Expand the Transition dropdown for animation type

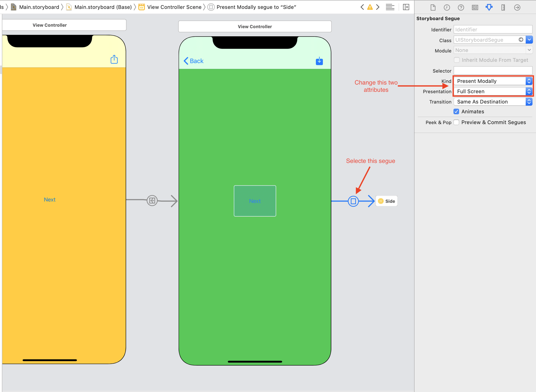point(529,101)
